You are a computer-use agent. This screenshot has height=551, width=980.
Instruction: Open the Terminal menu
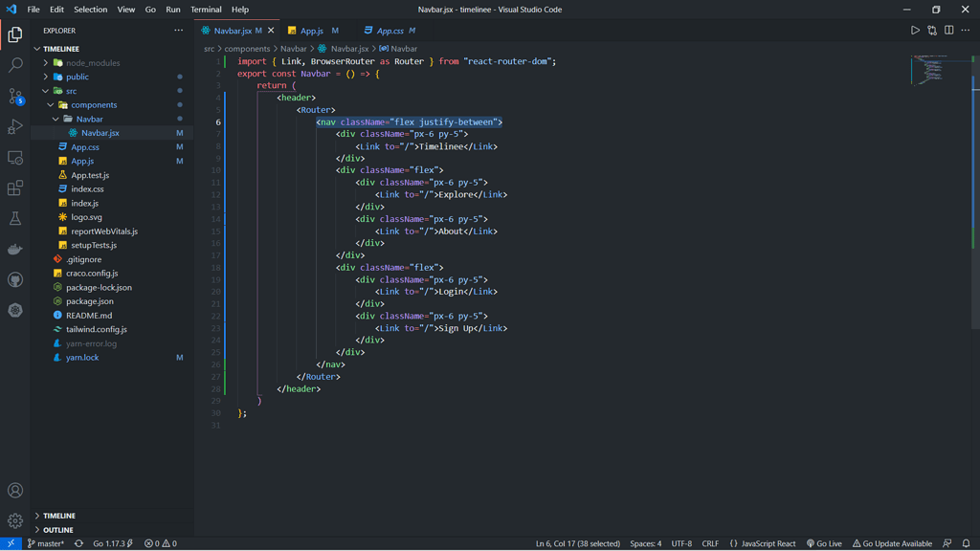(205, 9)
